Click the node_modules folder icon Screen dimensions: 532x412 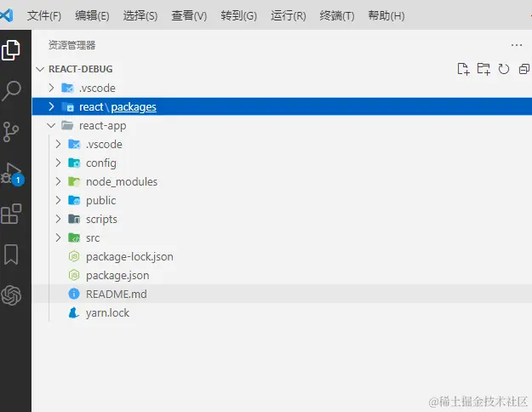click(x=74, y=181)
